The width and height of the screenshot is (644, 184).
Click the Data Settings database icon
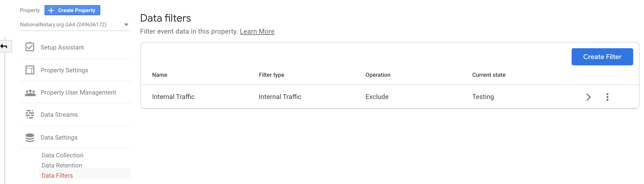30,137
